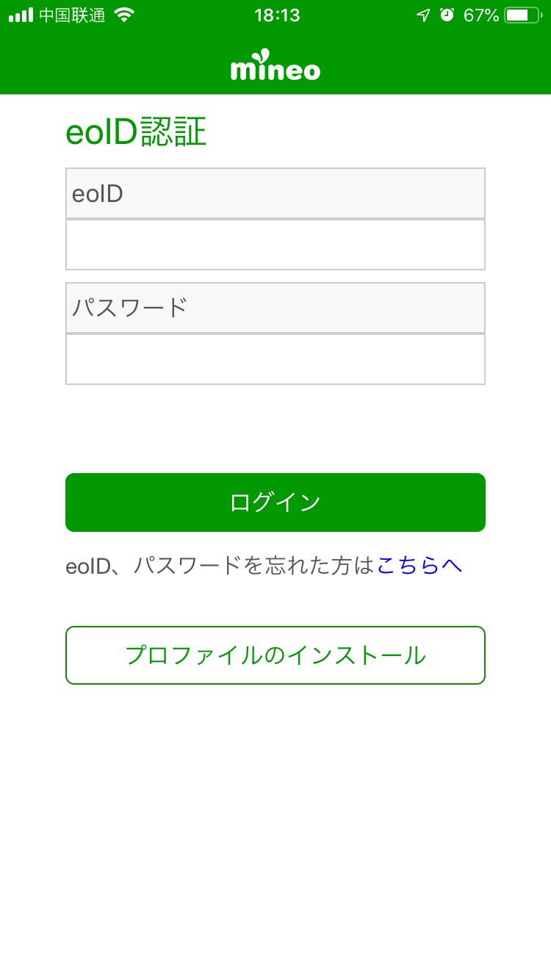551x980 pixels.
Task: Tap blank area below profile install button
Action: 275,823
